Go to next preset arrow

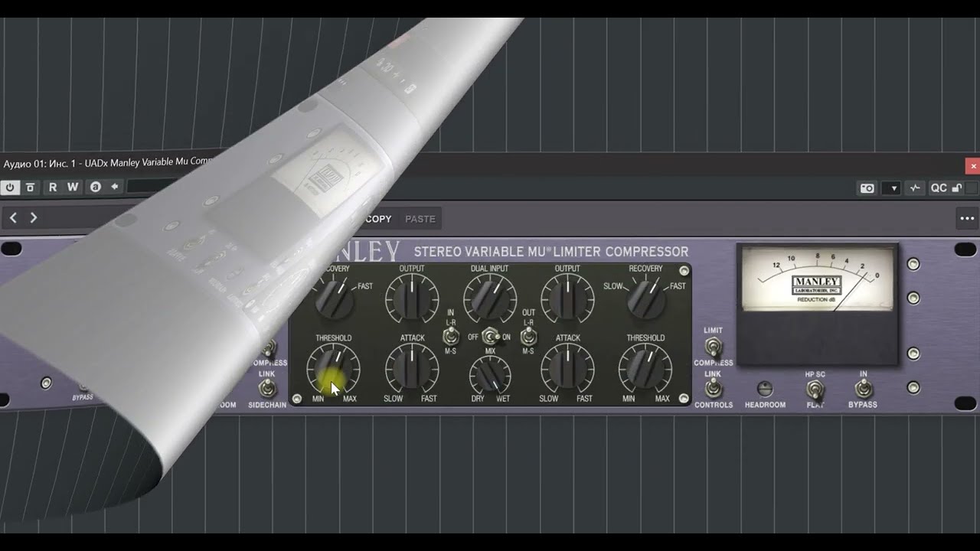tap(33, 218)
